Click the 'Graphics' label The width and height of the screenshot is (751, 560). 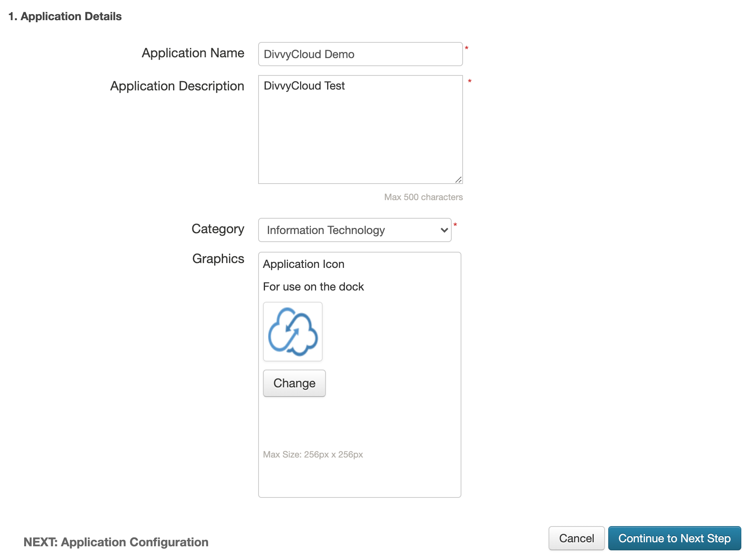pos(218,259)
